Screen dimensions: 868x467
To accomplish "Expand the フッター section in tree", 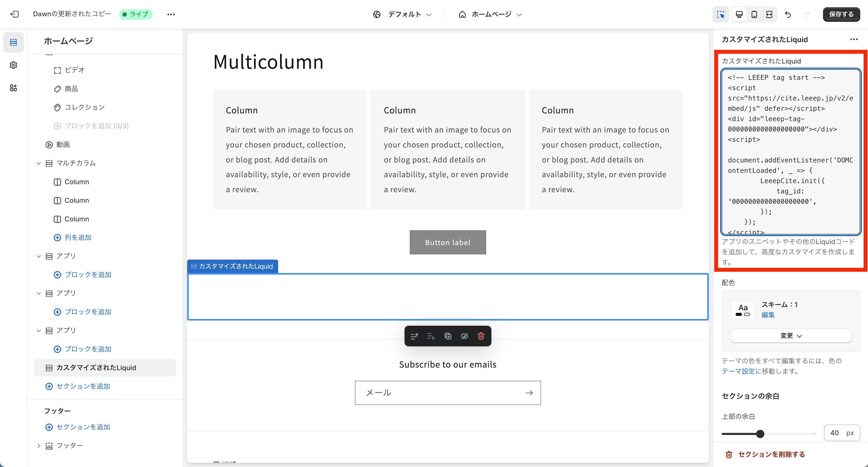I will [x=39, y=446].
